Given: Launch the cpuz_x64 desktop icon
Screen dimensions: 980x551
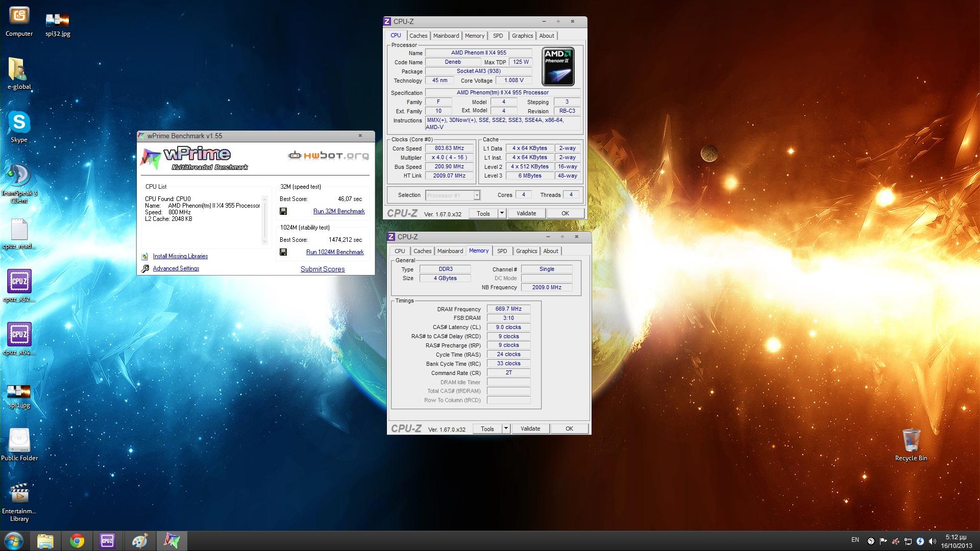Looking at the screenshot, I should point(19,339).
